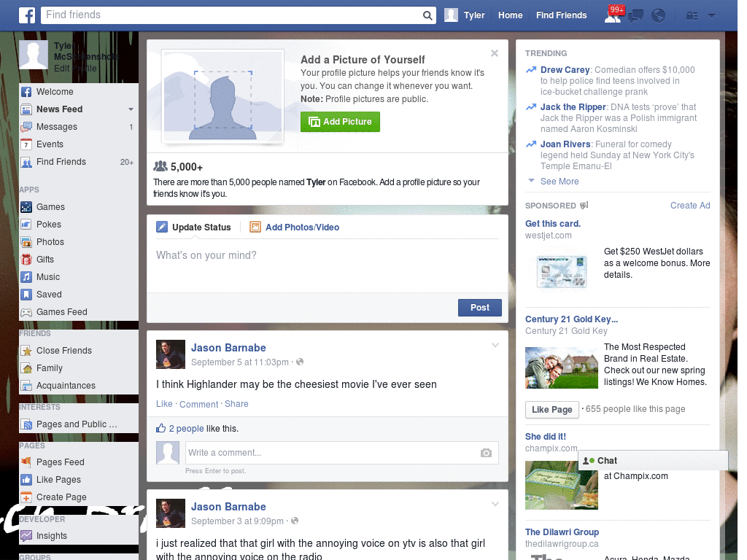
Task: Click the Music app icon
Action: 26,277
